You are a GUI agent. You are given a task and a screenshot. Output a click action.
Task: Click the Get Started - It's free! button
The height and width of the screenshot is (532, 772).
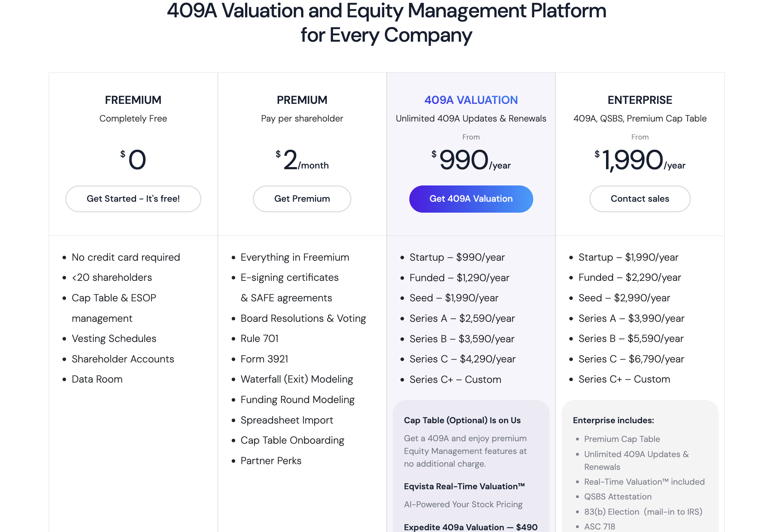pyautogui.click(x=133, y=199)
